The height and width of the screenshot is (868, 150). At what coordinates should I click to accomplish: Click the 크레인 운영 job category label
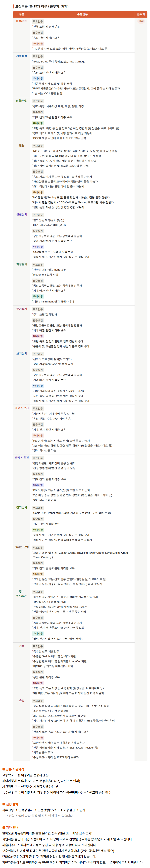(22, 547)
